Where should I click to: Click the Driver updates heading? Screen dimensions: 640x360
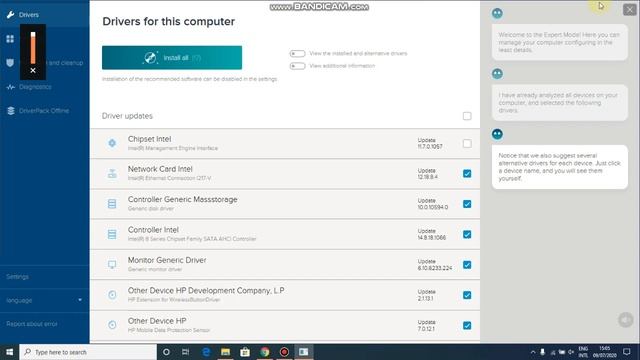(127, 116)
